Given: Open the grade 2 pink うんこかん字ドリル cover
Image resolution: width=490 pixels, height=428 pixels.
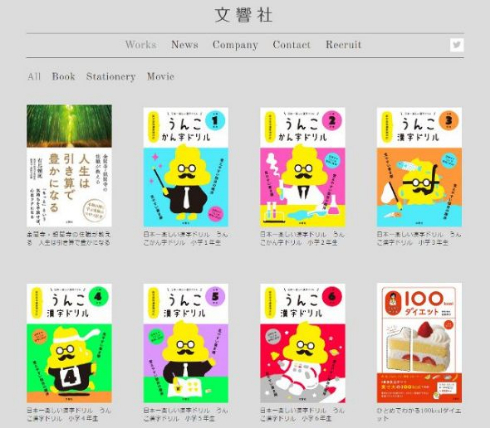Looking at the screenshot, I should pyautogui.click(x=303, y=167).
